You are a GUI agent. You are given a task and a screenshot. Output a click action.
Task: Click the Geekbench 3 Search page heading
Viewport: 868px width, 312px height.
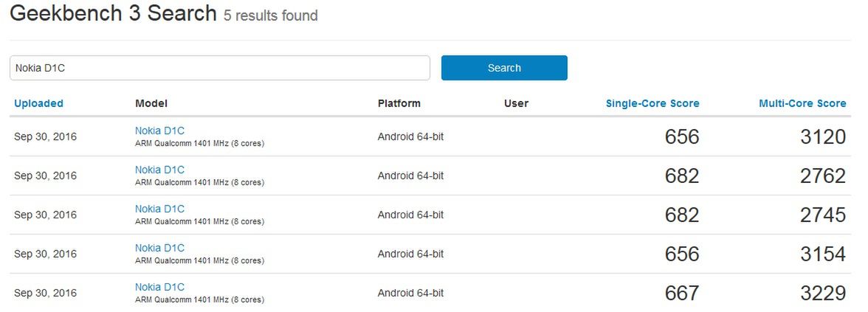pyautogui.click(x=113, y=13)
